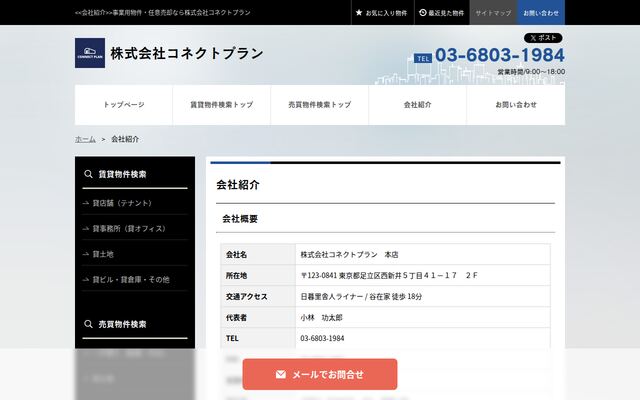The image size is (640, 400).
Task: Click the blue TEL badge icon
Action: tap(423, 58)
